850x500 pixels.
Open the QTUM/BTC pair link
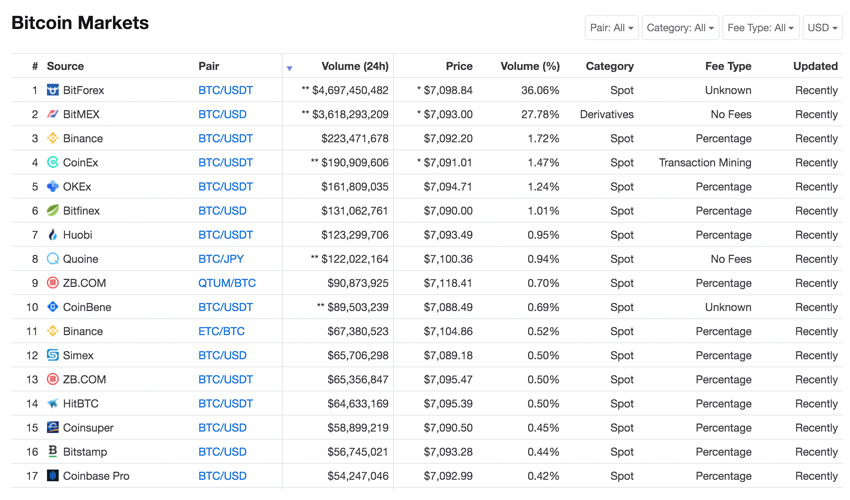[x=227, y=283]
